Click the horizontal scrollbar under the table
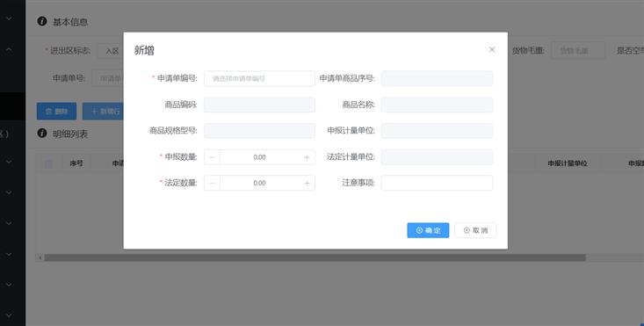 coord(315,257)
